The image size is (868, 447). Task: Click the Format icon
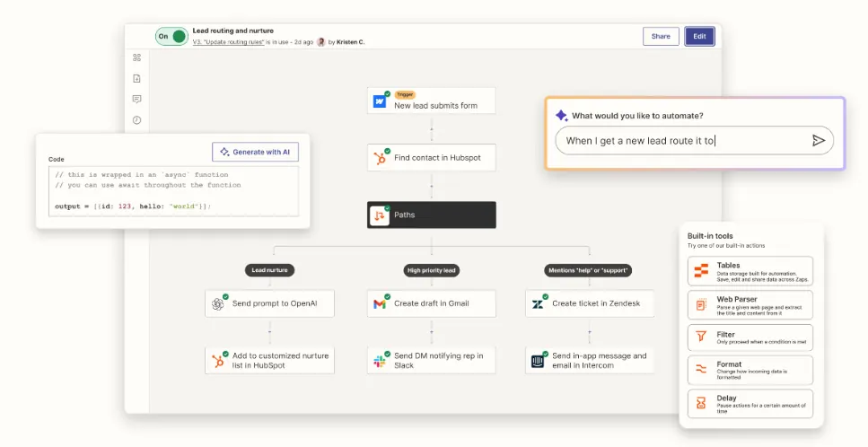pyautogui.click(x=701, y=369)
